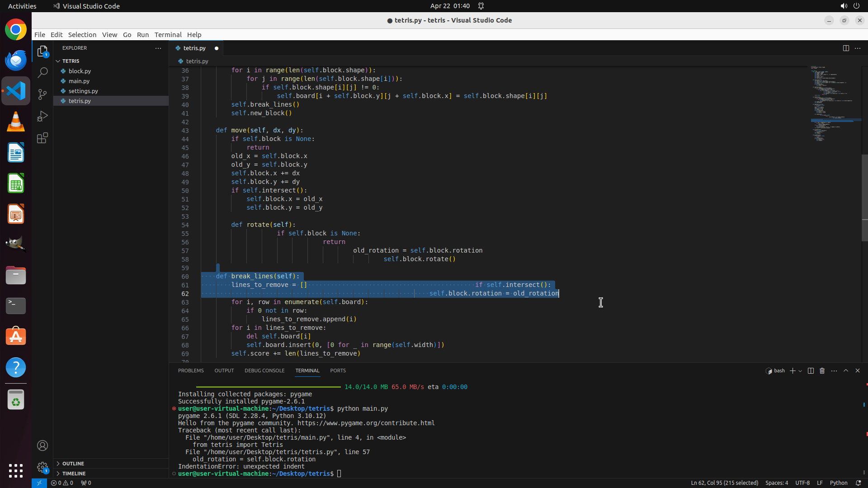This screenshot has width=868, height=488.
Task: Open Accounts icon in activity bar
Action: pyautogui.click(x=42, y=446)
